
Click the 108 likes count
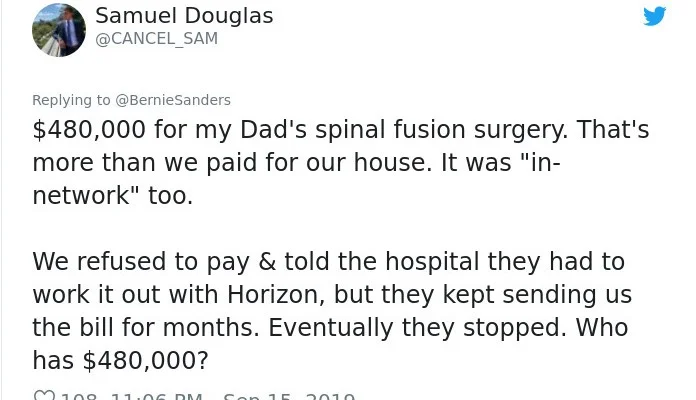79,397
